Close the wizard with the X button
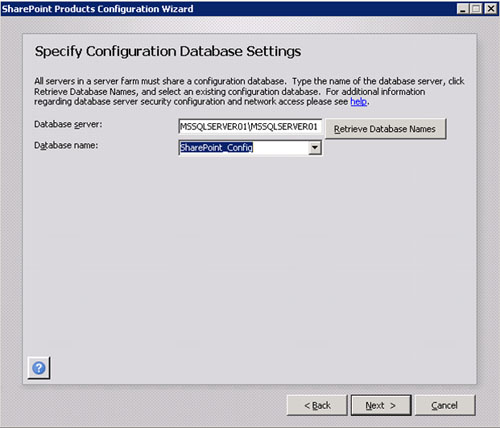The image size is (500, 428). 491,9
